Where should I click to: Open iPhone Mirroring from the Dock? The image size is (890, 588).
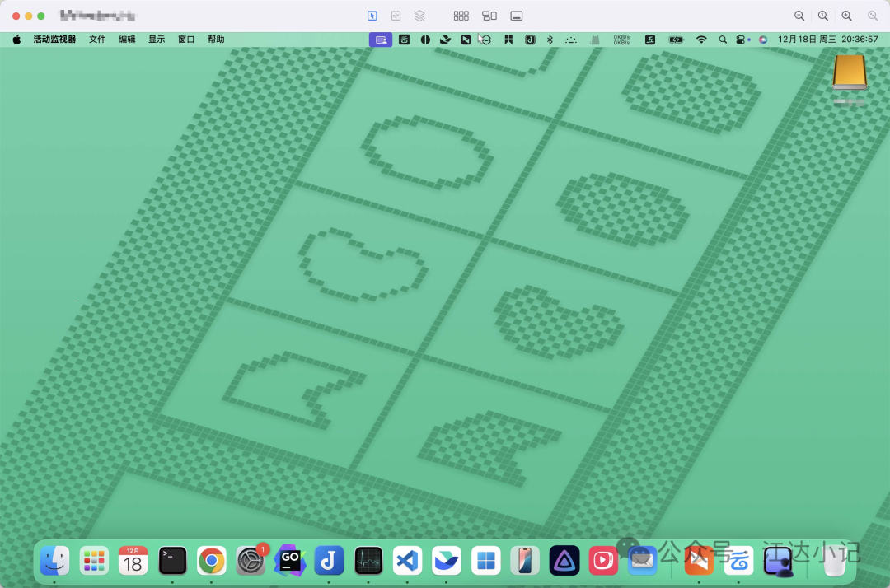(x=524, y=561)
